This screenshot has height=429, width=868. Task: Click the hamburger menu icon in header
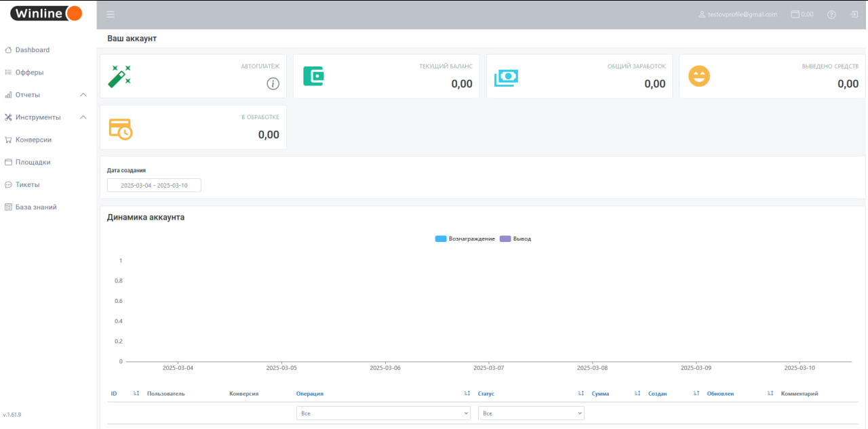coord(111,14)
